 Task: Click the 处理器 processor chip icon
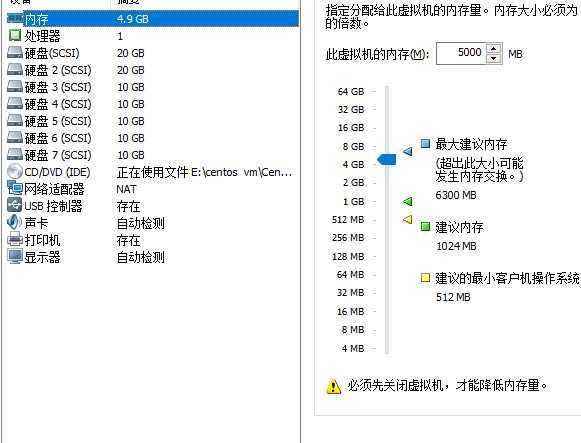tap(15, 36)
